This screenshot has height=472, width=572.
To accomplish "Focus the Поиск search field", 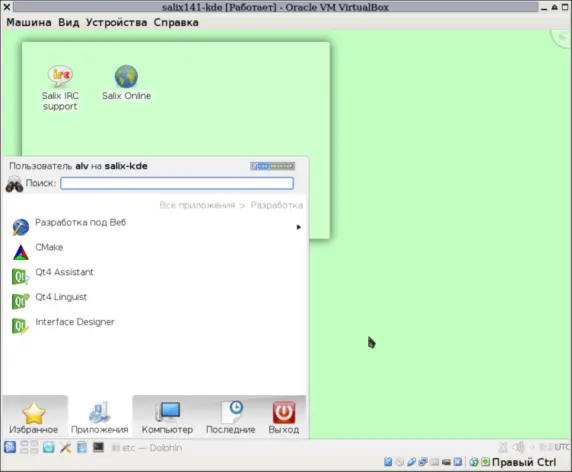I will (177, 183).
